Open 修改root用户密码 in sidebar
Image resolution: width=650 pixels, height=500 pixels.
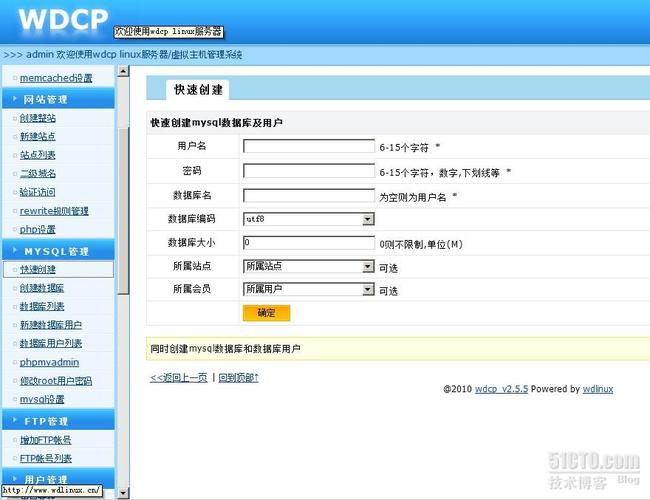click(56, 381)
